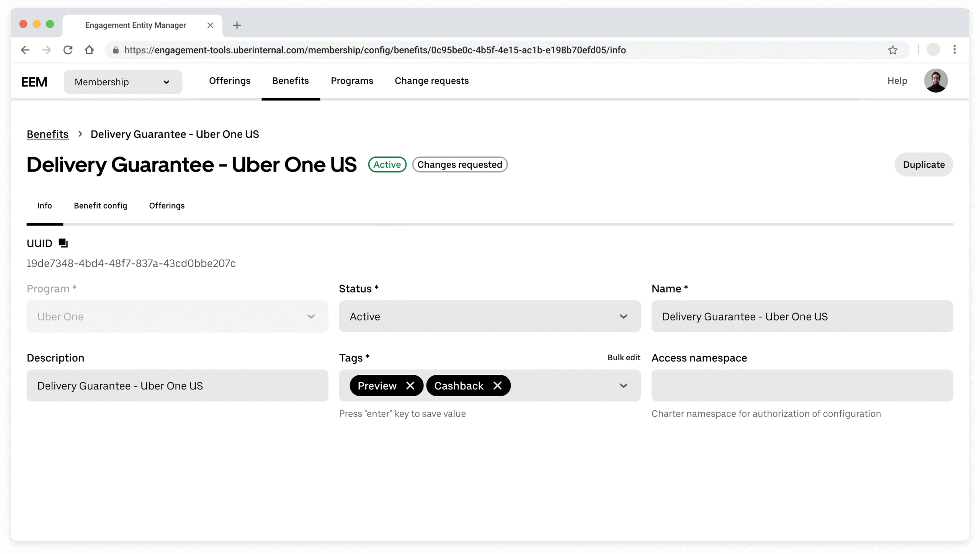Remove the Cashback tag
Screen dimensions: 980x554
[497, 386]
